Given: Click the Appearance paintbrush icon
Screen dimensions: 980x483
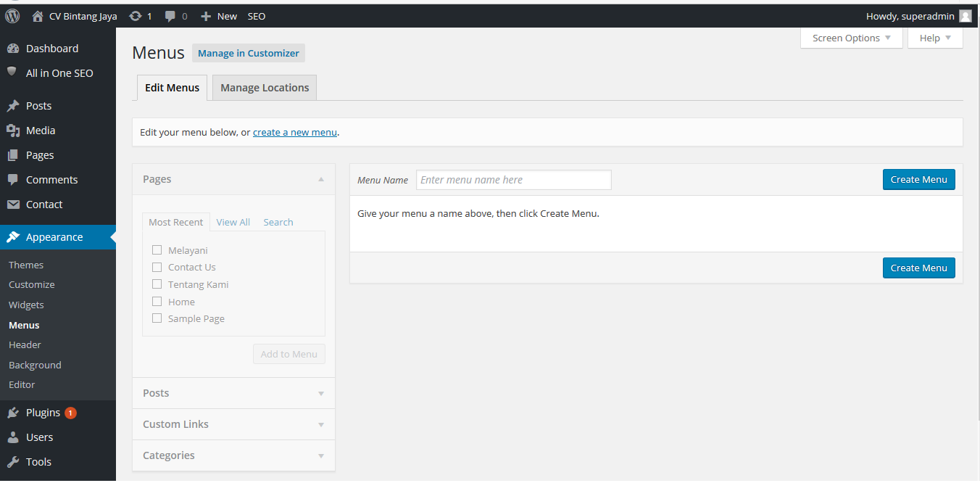Looking at the screenshot, I should 13,237.
